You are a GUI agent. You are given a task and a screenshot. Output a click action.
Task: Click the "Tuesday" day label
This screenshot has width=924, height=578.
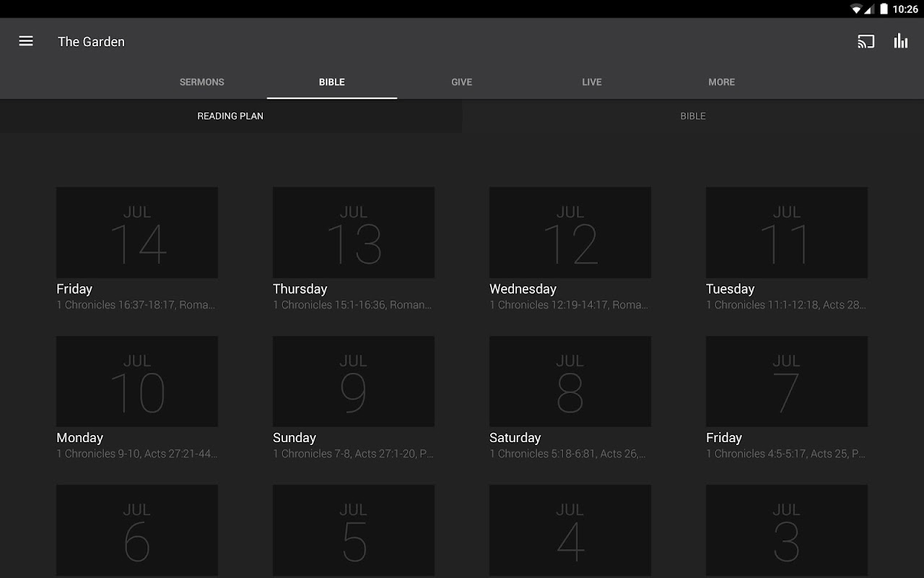click(731, 289)
